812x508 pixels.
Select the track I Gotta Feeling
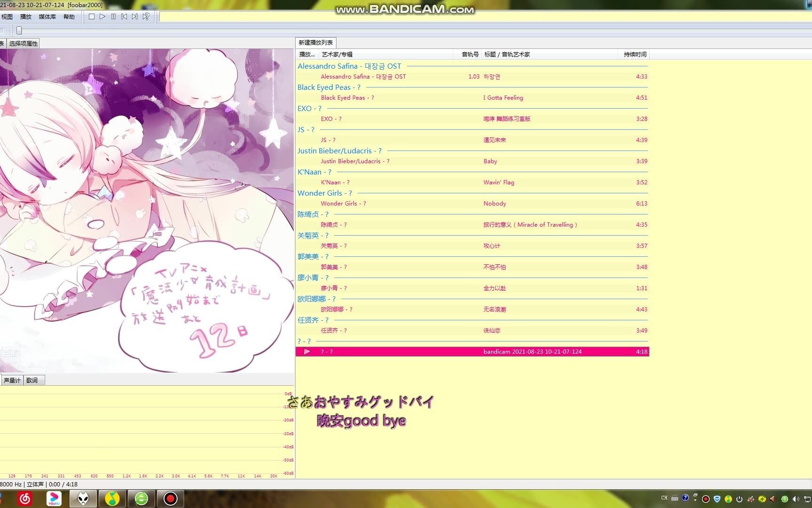tap(503, 97)
